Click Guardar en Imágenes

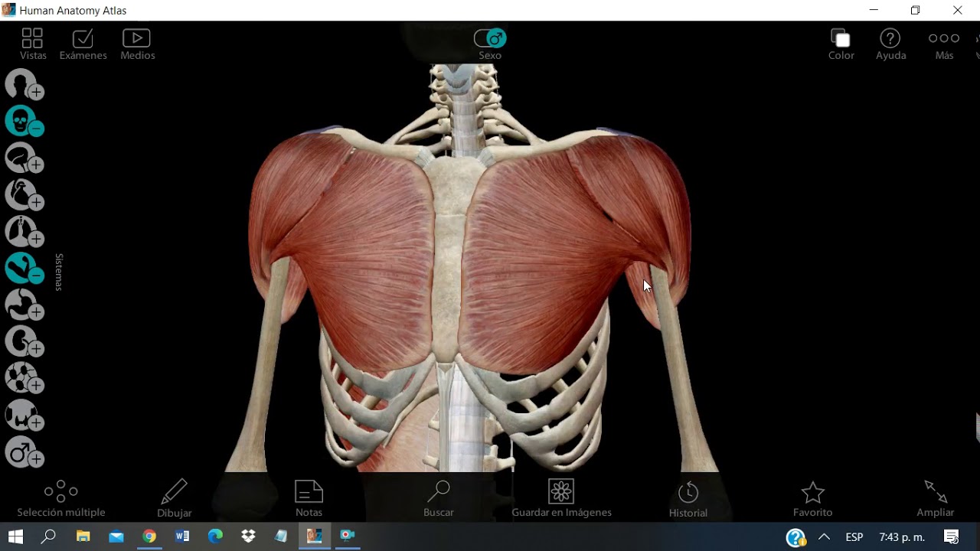(561, 499)
